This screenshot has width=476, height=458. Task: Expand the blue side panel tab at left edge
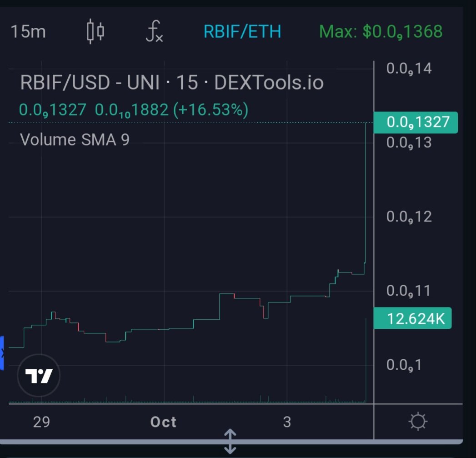(x=2, y=353)
